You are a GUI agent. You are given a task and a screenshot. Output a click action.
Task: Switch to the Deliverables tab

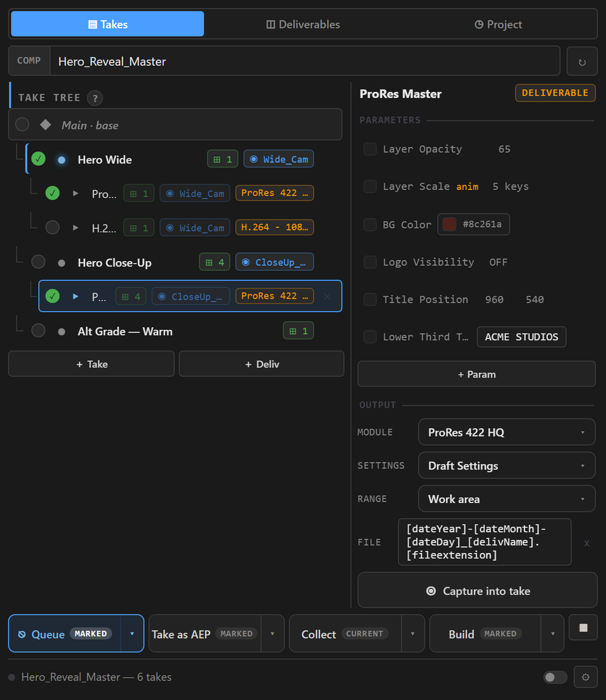(x=303, y=24)
